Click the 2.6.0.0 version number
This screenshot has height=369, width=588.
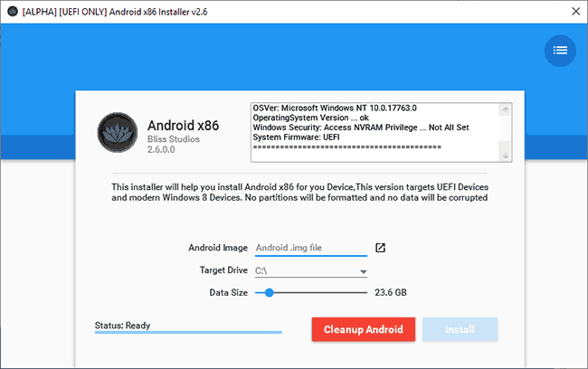click(x=161, y=149)
